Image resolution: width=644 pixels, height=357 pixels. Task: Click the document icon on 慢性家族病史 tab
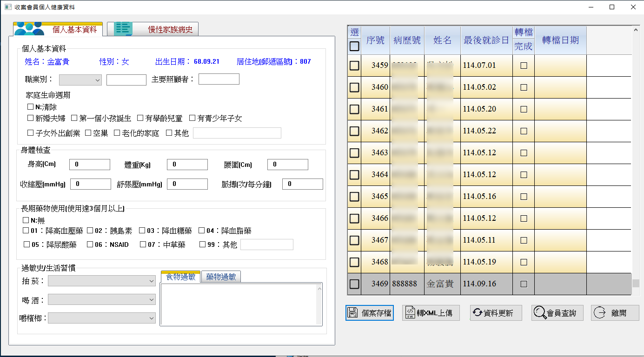(x=124, y=29)
